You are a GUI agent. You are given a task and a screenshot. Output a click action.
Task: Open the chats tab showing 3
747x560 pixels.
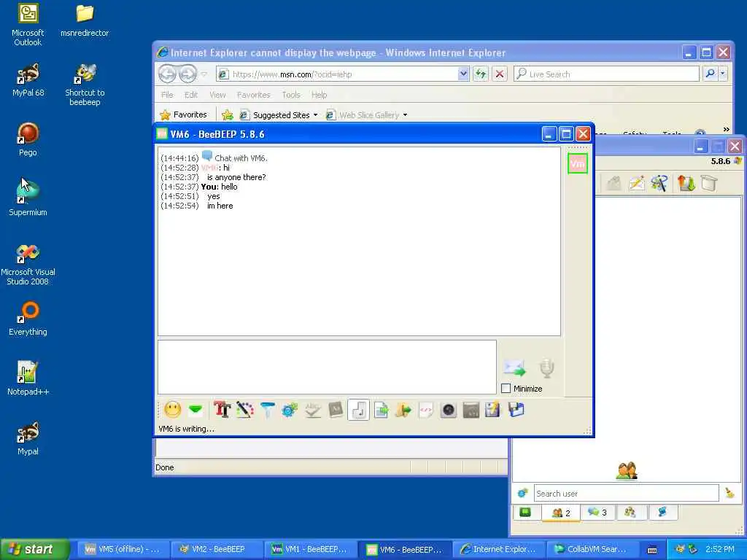[x=597, y=513]
